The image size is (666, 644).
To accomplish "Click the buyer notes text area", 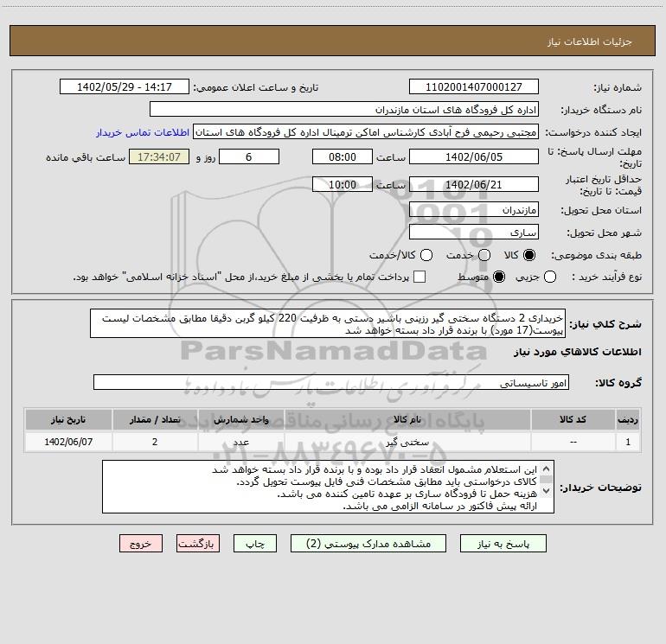I will coord(328,487).
